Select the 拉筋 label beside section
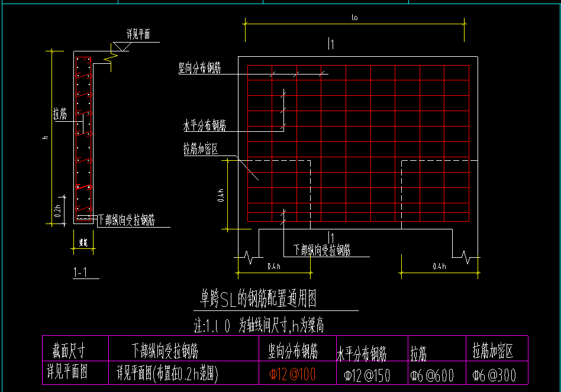 click(x=60, y=114)
